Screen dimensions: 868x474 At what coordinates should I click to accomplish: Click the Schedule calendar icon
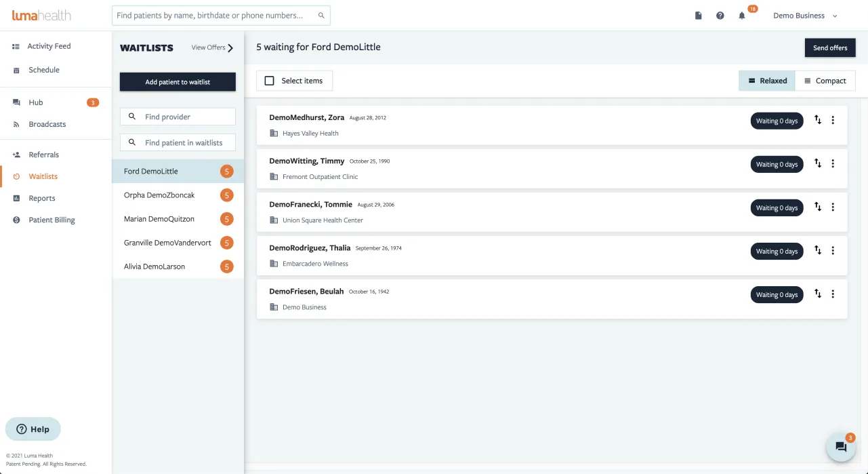point(16,70)
